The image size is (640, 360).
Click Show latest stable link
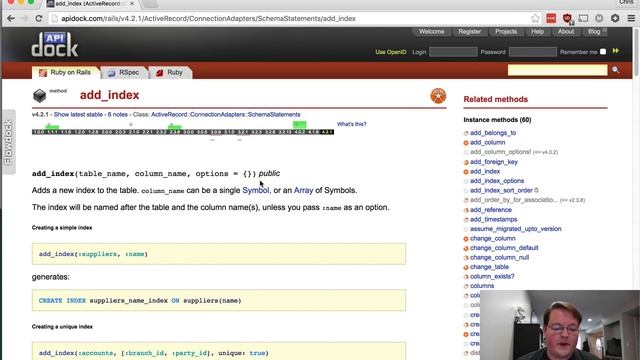point(78,114)
